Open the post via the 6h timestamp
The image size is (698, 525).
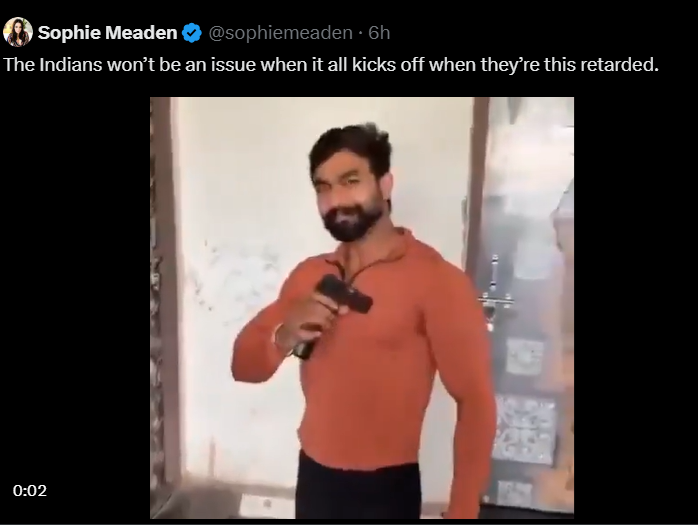(379, 33)
